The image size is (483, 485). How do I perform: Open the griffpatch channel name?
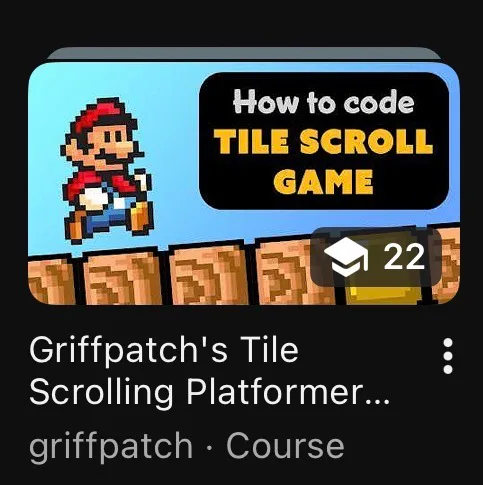[x=111, y=447]
